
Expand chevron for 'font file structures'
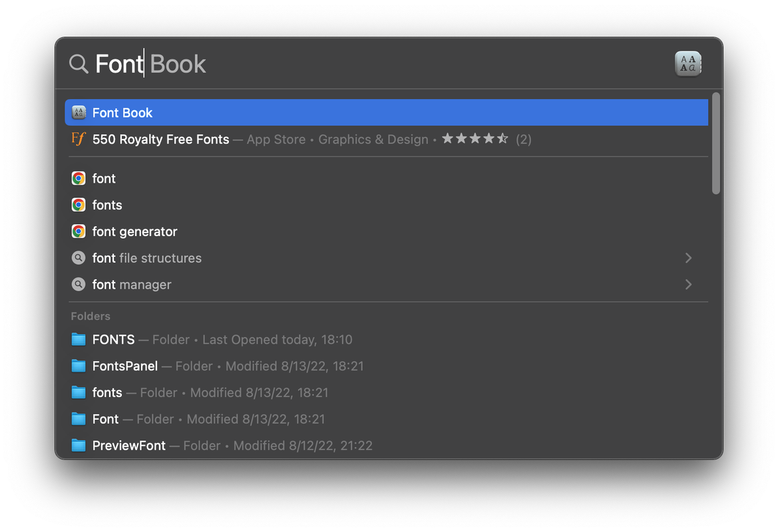688,258
